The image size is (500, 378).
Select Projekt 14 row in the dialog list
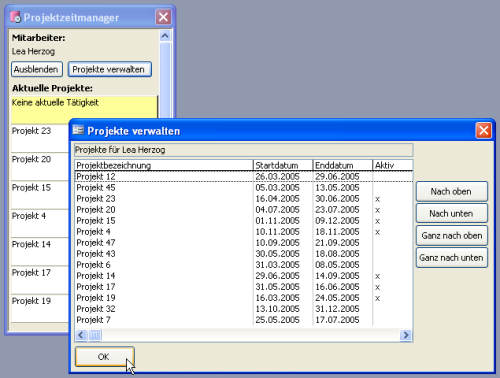tap(244, 275)
